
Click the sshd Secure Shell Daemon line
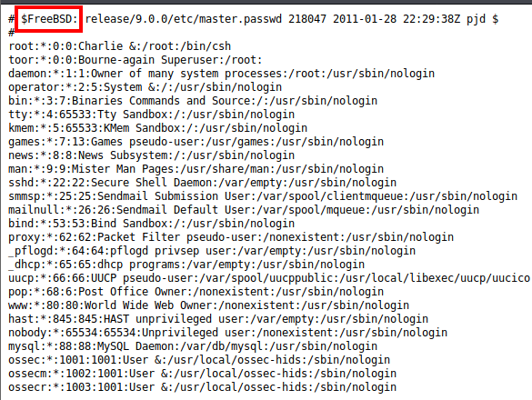[203, 183]
